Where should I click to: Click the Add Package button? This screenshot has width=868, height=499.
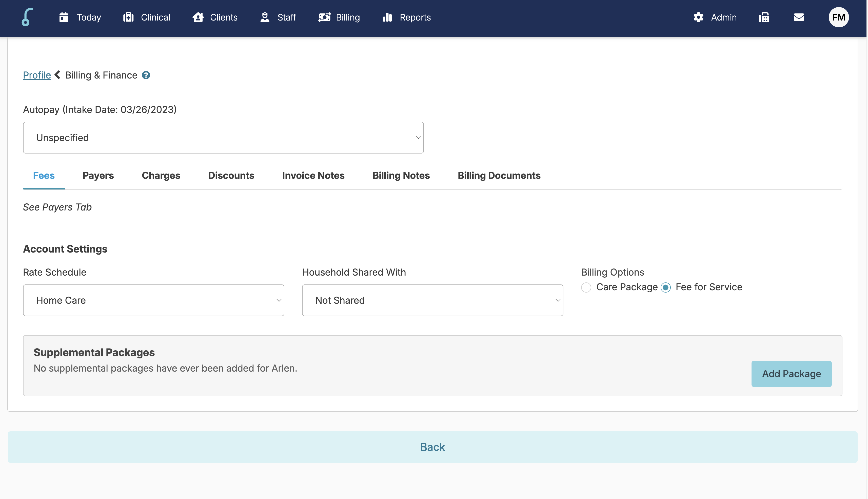[791, 374]
